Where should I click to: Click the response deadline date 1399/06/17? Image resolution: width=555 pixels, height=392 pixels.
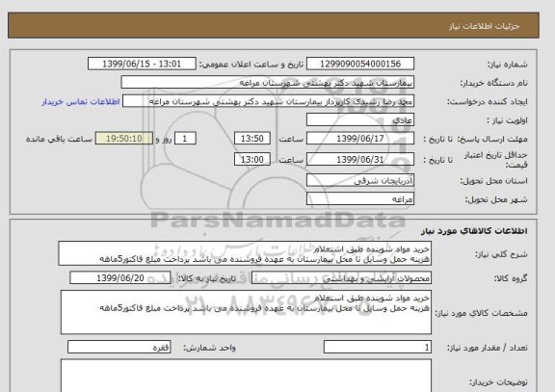tap(360, 139)
